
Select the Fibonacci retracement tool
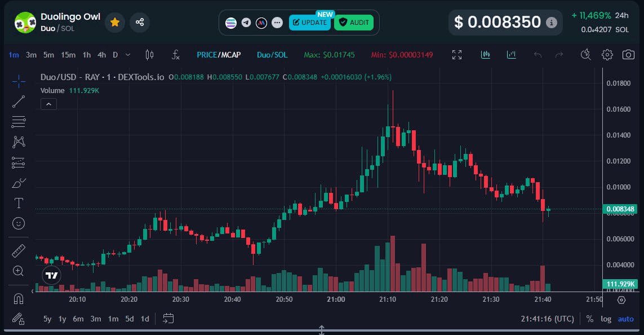pos(19,122)
